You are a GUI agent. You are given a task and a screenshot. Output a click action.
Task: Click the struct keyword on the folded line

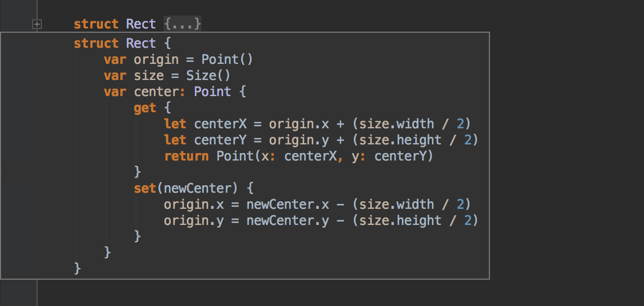pyautogui.click(x=96, y=24)
